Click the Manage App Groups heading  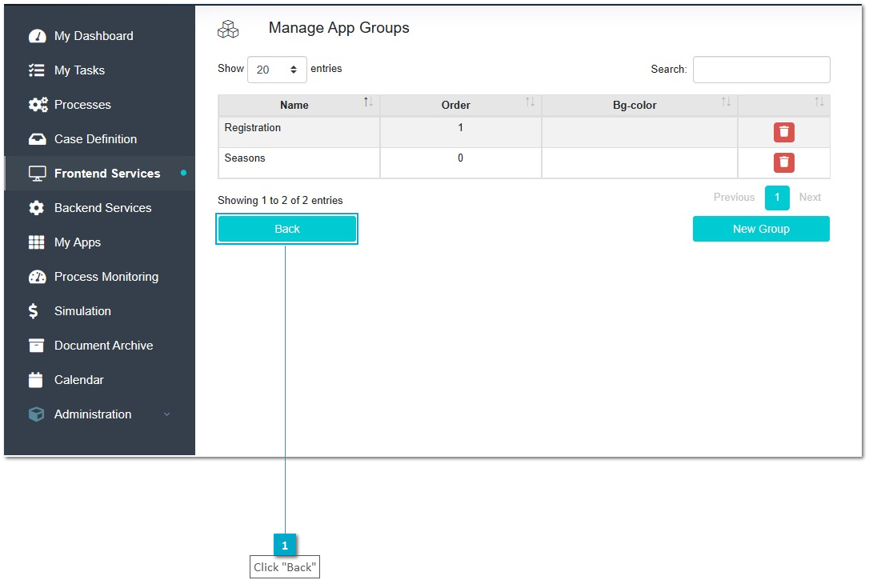338,28
